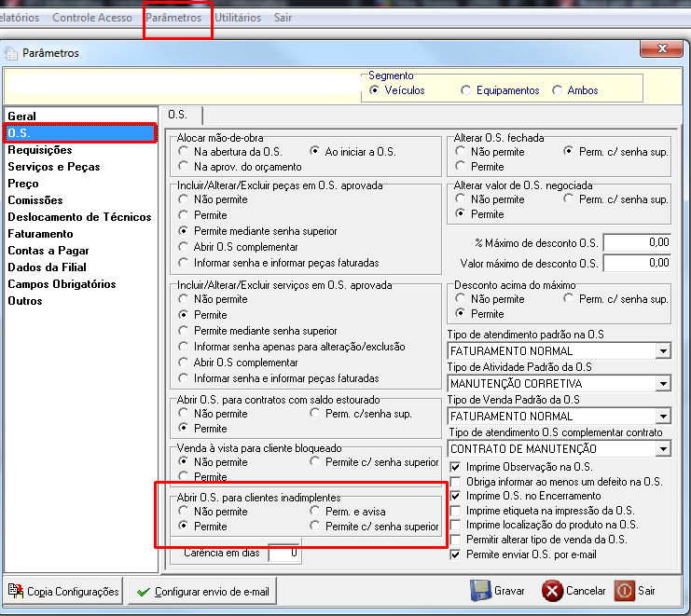Image resolution: width=691 pixels, height=616 pixels.
Task: Expand Tipo de Atividade Padrão dropdown
Action: [x=663, y=384]
